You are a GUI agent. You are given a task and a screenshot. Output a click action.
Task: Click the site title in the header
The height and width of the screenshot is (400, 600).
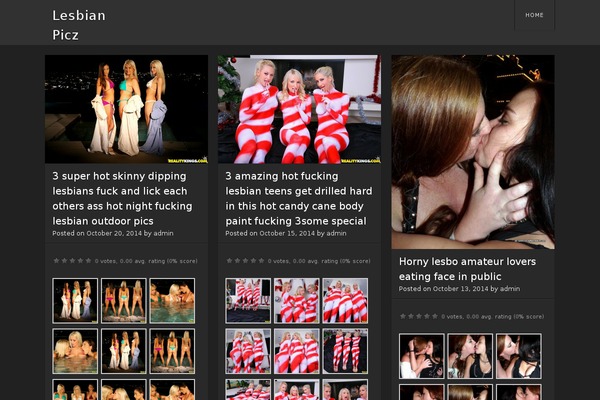(x=79, y=25)
